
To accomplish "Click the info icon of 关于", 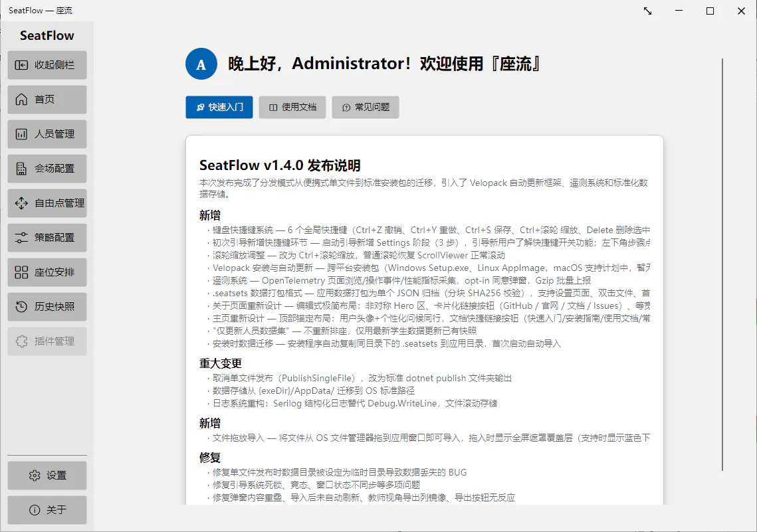I will (35, 510).
